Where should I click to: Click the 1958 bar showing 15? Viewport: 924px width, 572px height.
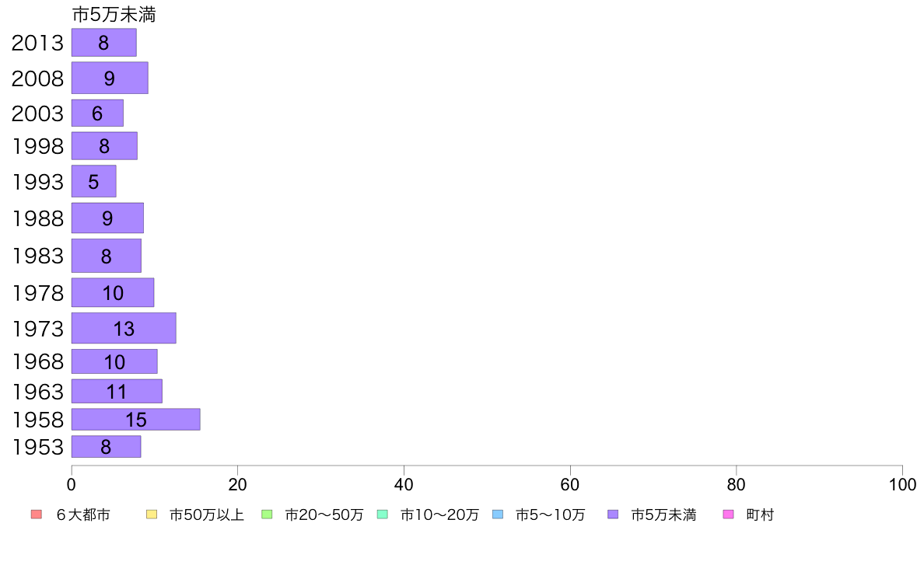(135, 420)
